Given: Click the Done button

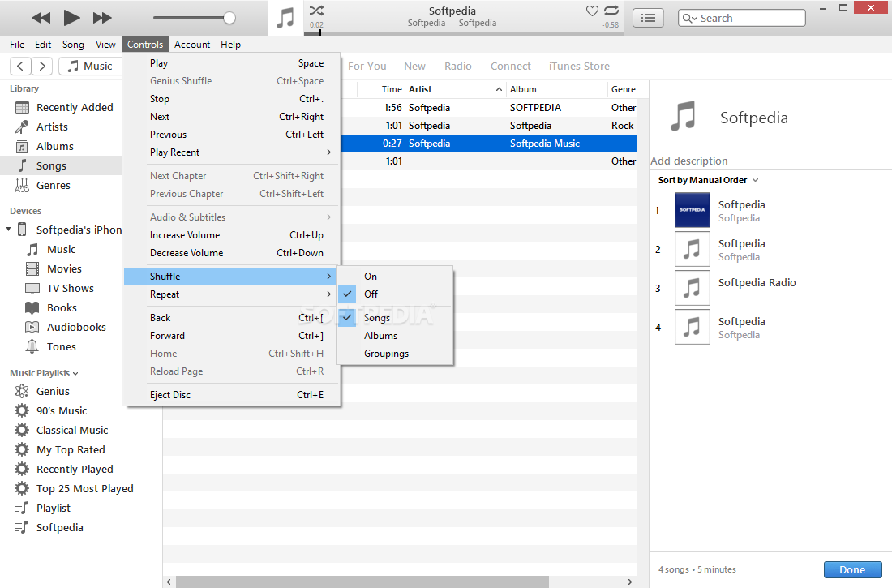Looking at the screenshot, I should click(852, 570).
